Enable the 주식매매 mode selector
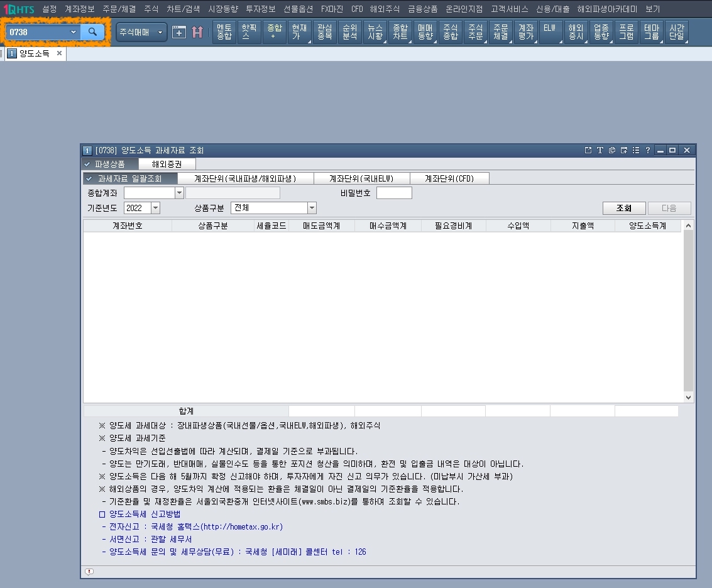The height and width of the screenshot is (588, 712). [x=141, y=32]
